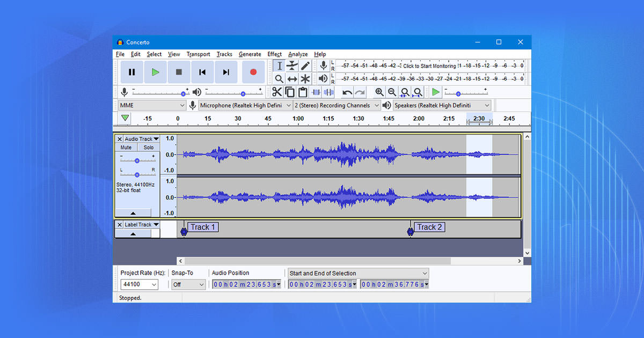The height and width of the screenshot is (338, 644).
Task: Select the Selection (I-beam) tool
Action: [279, 66]
